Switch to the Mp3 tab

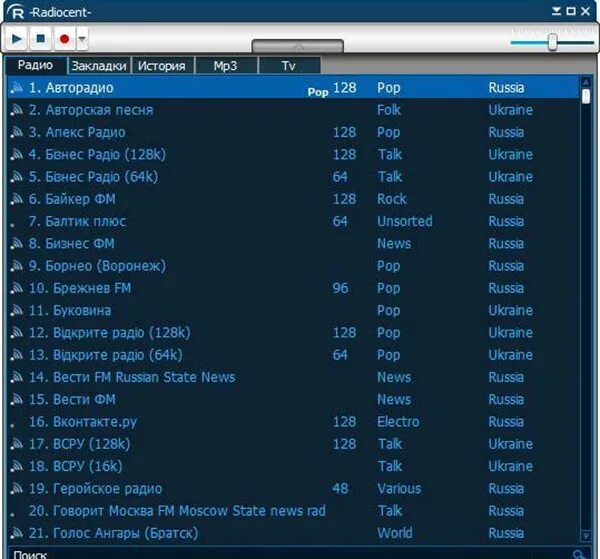pos(226,65)
